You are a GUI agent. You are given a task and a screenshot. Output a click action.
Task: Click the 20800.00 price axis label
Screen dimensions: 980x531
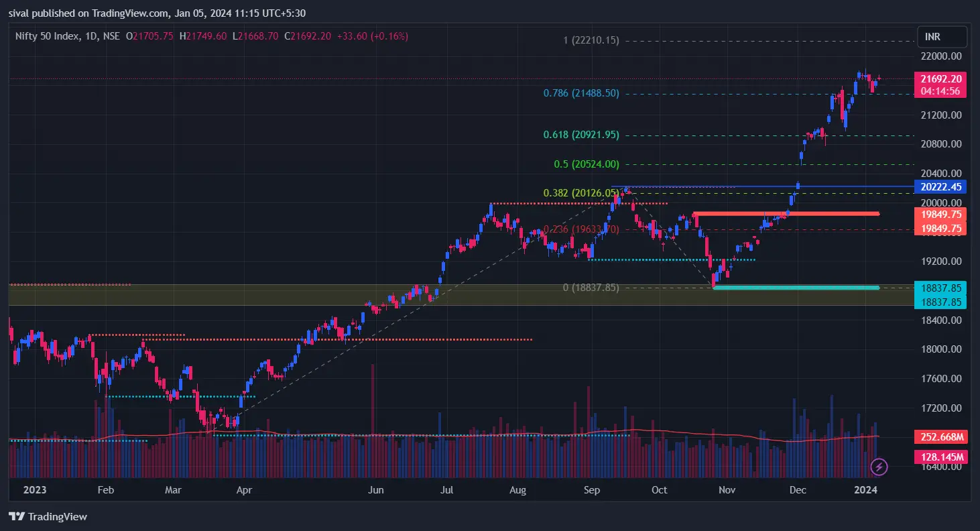(940, 144)
